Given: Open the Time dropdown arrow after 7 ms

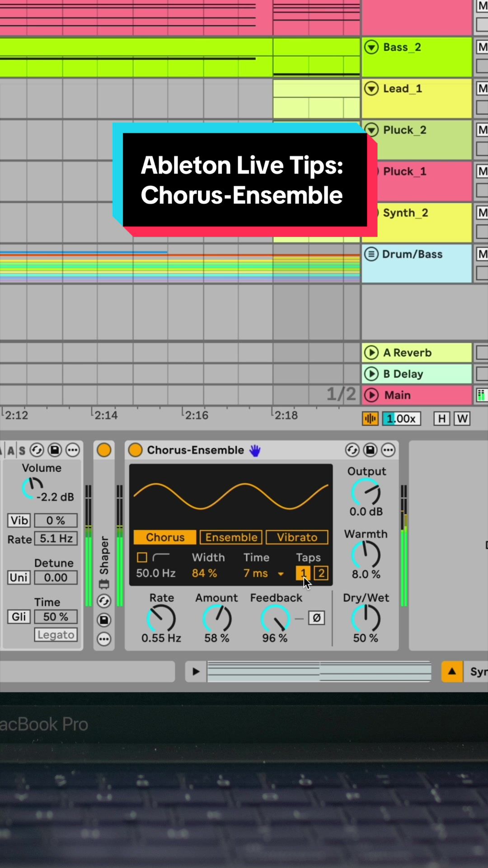Looking at the screenshot, I should pyautogui.click(x=281, y=574).
